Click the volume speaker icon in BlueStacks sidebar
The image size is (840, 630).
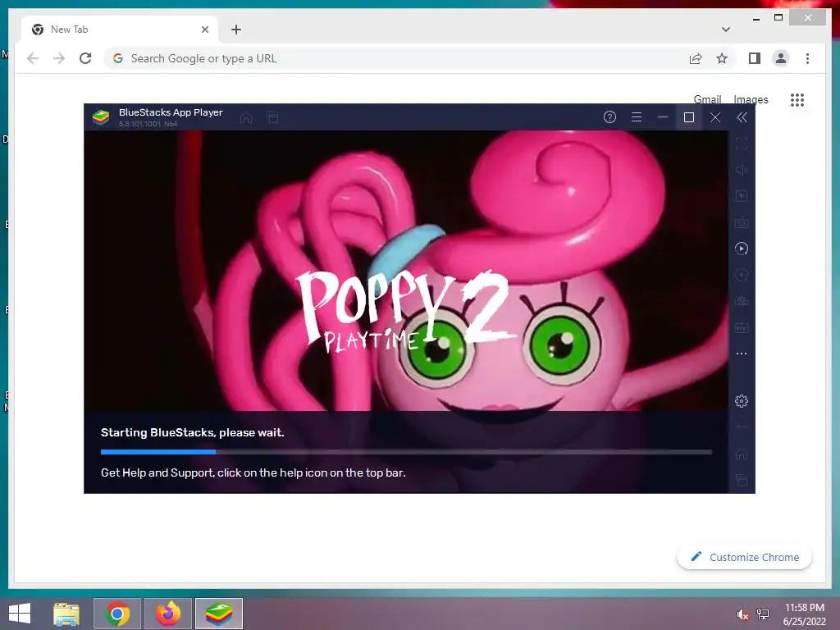pyautogui.click(x=742, y=170)
